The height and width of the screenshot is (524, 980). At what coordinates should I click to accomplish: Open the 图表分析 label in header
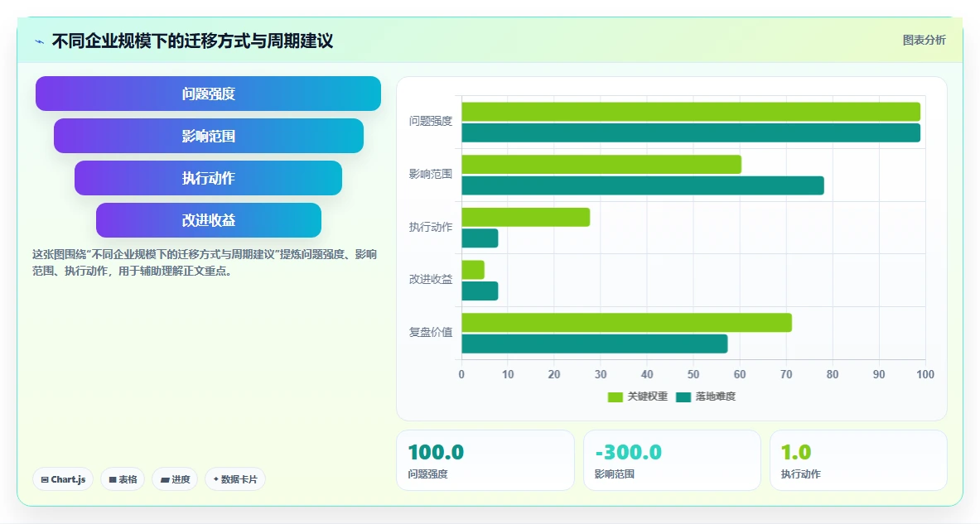[924, 40]
